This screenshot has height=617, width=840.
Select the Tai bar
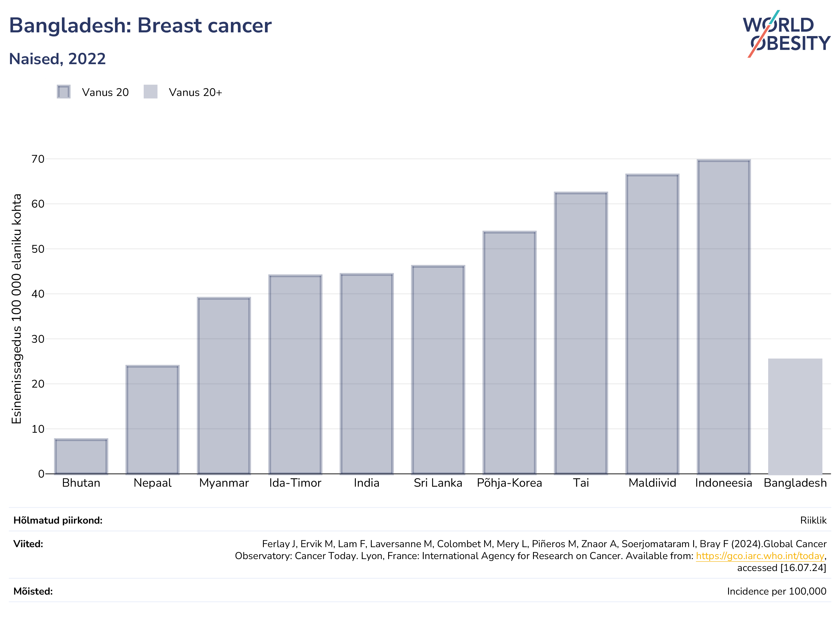[581, 333]
